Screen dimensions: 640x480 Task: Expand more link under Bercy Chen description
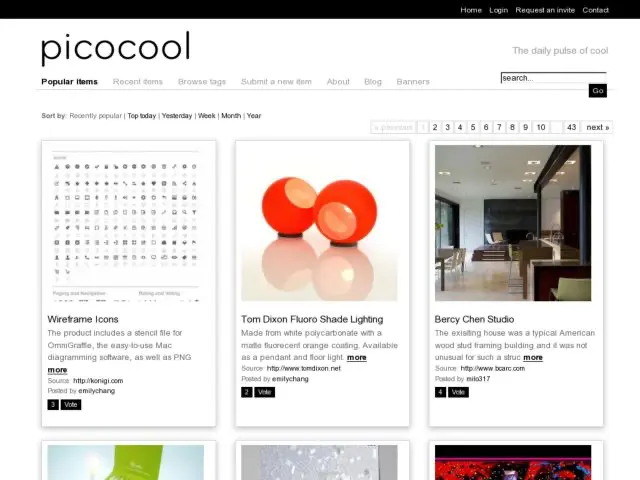coord(533,358)
